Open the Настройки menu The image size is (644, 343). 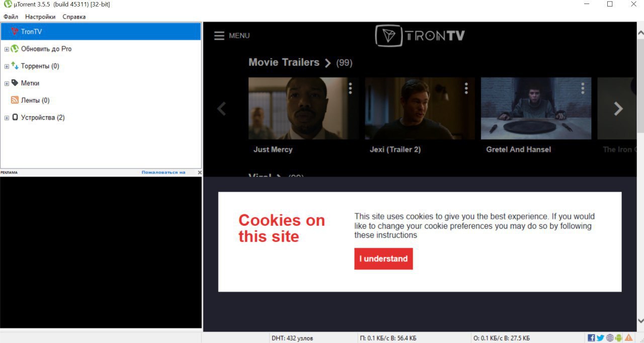(x=40, y=17)
